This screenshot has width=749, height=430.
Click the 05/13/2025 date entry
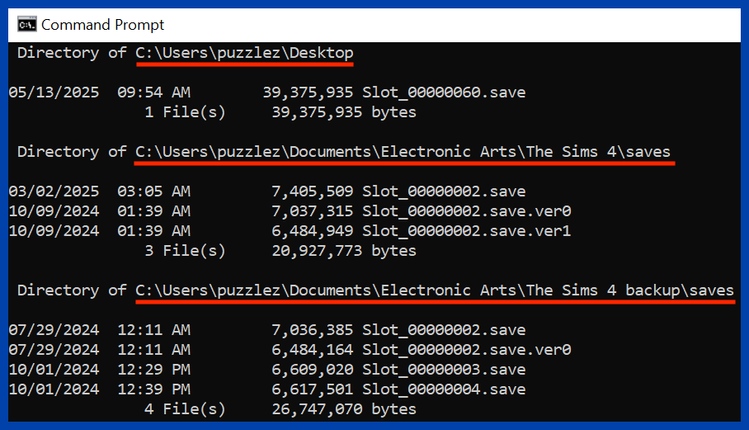pos(53,93)
